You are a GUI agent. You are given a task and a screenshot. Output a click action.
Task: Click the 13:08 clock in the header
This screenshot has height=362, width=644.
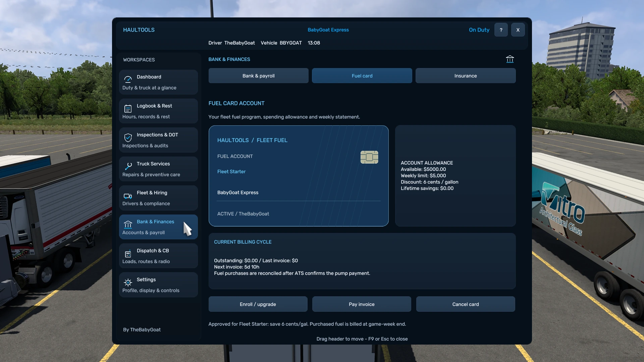click(314, 43)
